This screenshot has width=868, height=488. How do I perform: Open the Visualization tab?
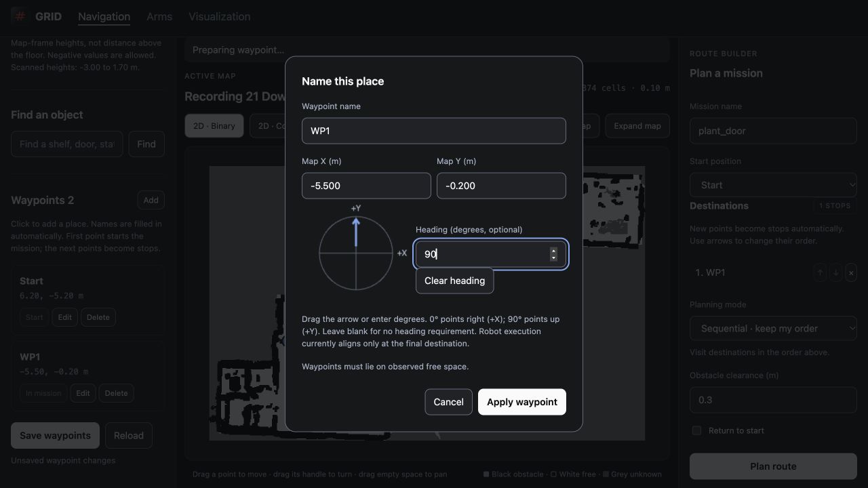(x=219, y=16)
